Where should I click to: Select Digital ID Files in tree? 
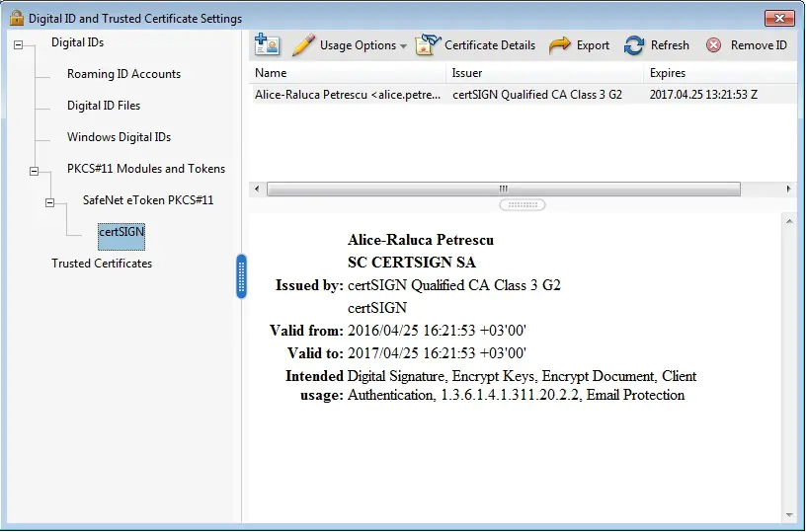tap(104, 106)
